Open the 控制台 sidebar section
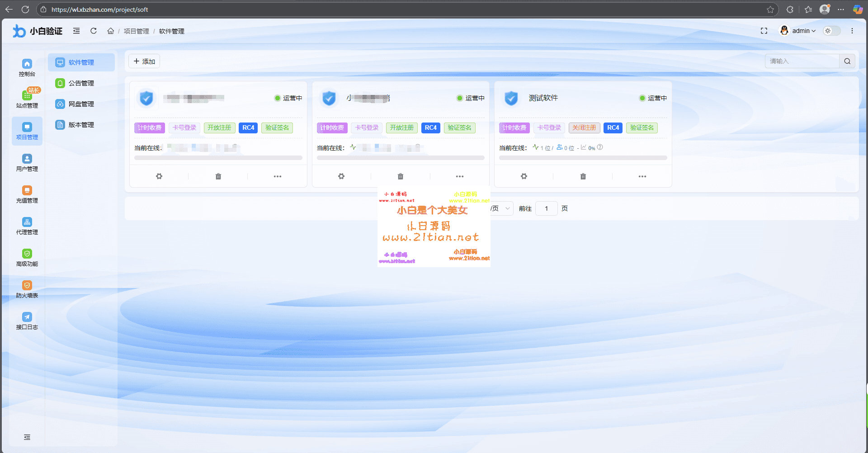Image resolution: width=868 pixels, height=453 pixels. pos(27,67)
